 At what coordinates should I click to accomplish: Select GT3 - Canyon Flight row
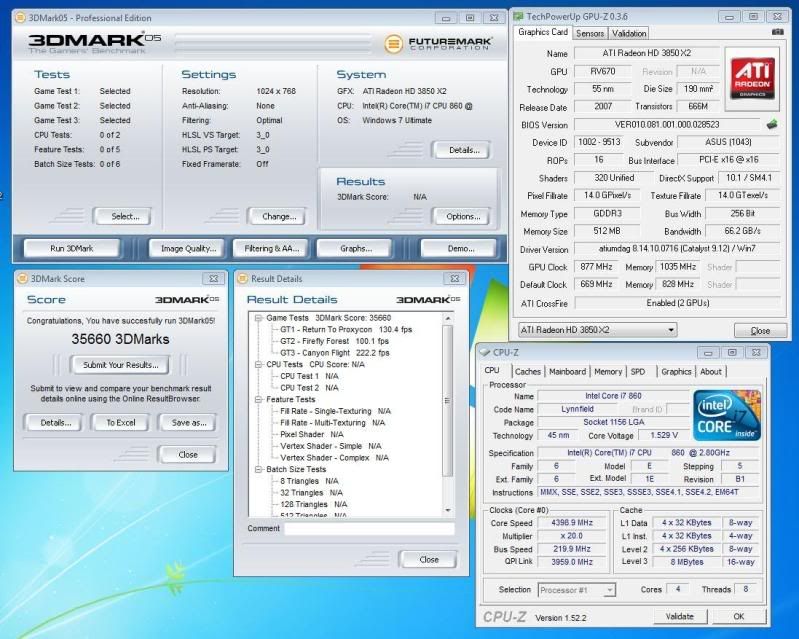(335, 353)
